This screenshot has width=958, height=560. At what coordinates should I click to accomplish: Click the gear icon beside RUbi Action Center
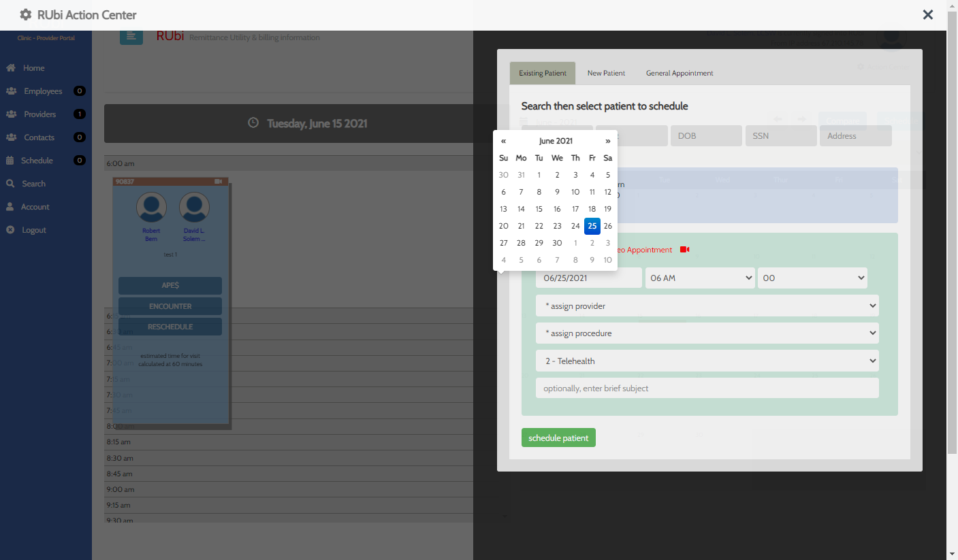pyautogui.click(x=26, y=15)
